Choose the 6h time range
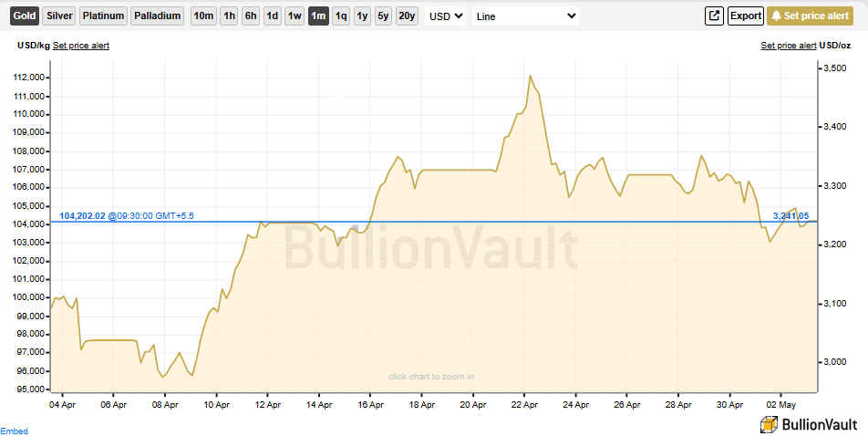The height and width of the screenshot is (436, 868). coord(251,16)
